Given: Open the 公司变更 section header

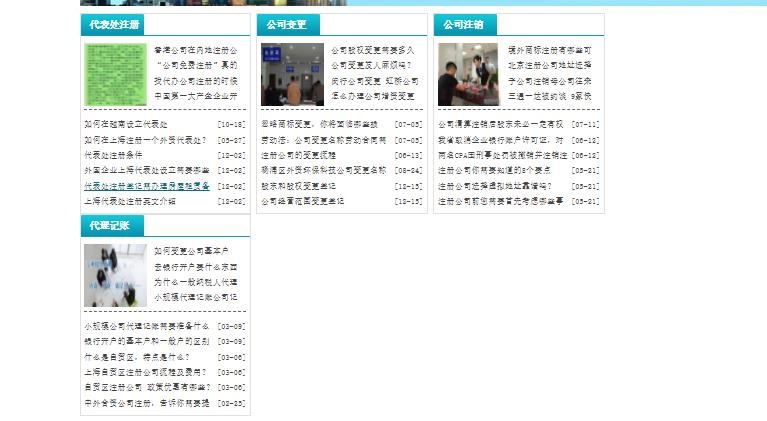Looking at the screenshot, I should click(x=288, y=25).
